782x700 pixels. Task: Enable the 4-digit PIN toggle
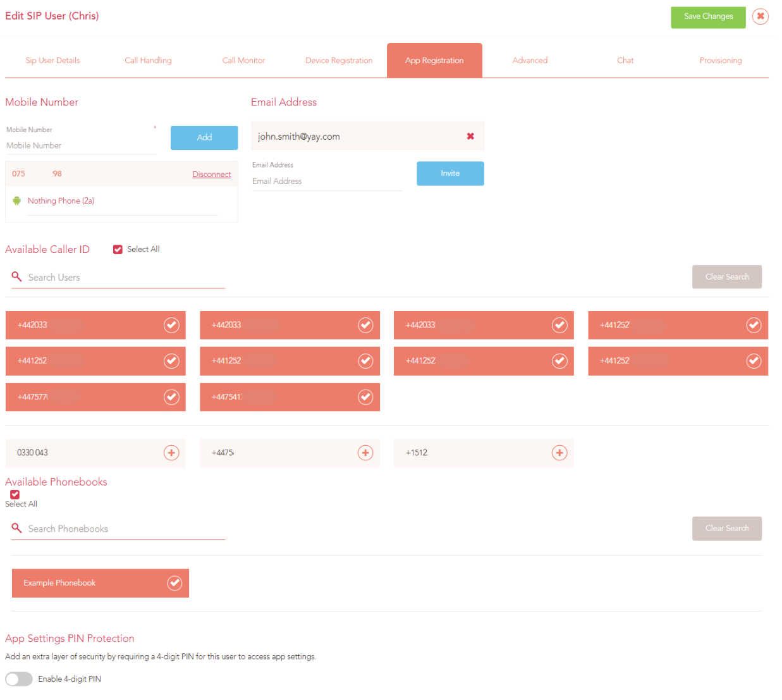pyautogui.click(x=19, y=679)
